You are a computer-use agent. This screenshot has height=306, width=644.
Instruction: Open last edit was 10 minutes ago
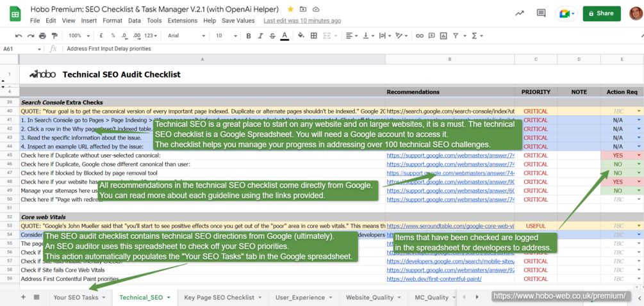[x=302, y=20]
